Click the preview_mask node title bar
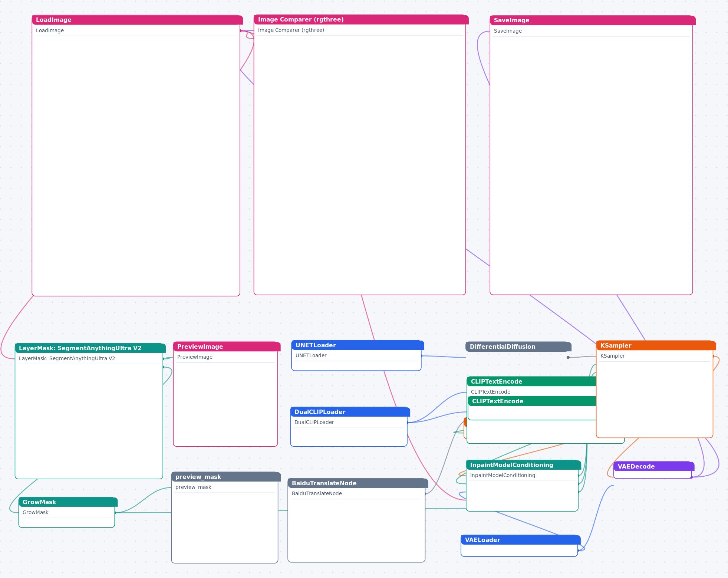This screenshot has width=728, height=578. pos(226,477)
